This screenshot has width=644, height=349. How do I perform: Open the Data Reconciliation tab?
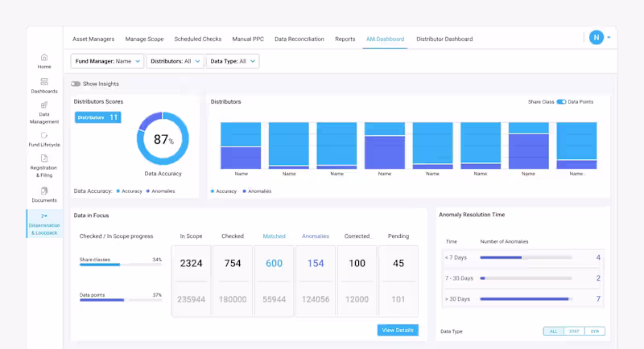299,39
